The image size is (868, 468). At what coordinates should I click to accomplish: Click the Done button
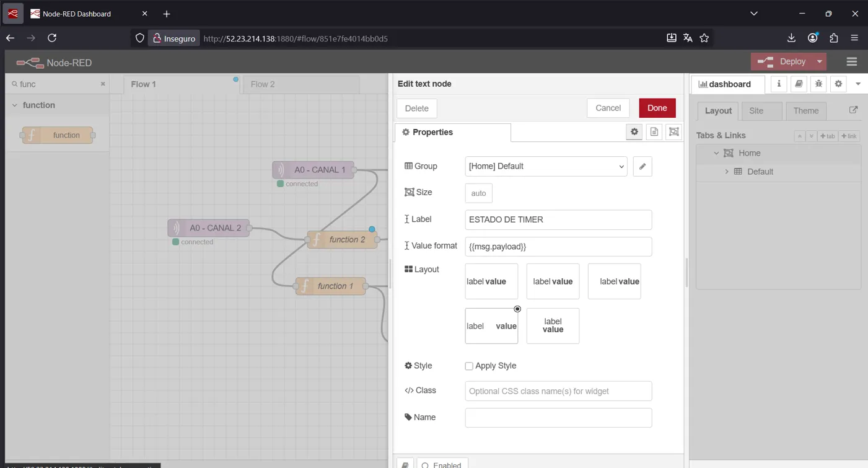[x=657, y=108]
